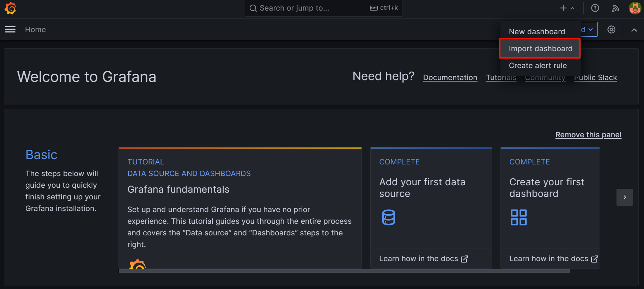The image size is (644, 289).
Task: Open the Documentation link
Action: (x=450, y=78)
